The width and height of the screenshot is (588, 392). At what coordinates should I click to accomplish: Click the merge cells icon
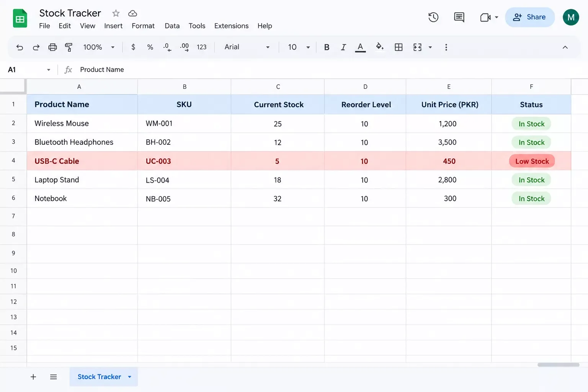click(x=417, y=47)
